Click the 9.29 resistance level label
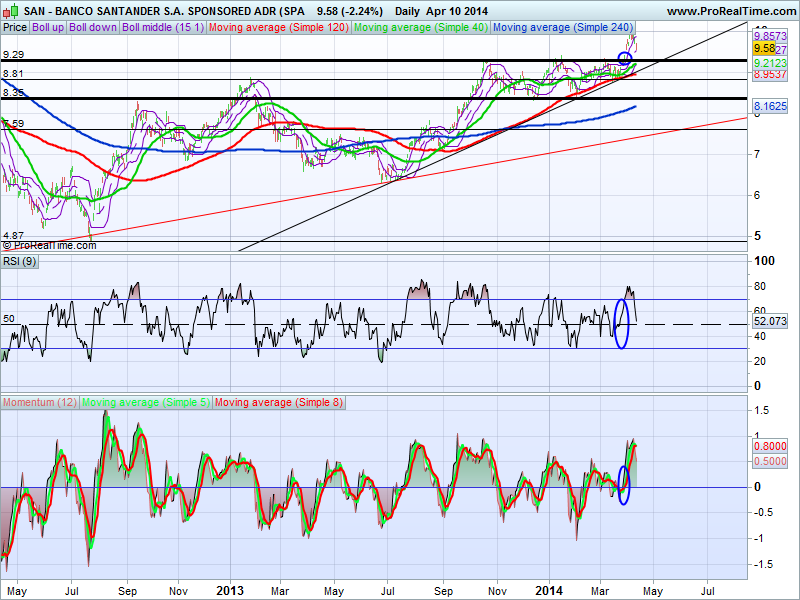 [13, 55]
